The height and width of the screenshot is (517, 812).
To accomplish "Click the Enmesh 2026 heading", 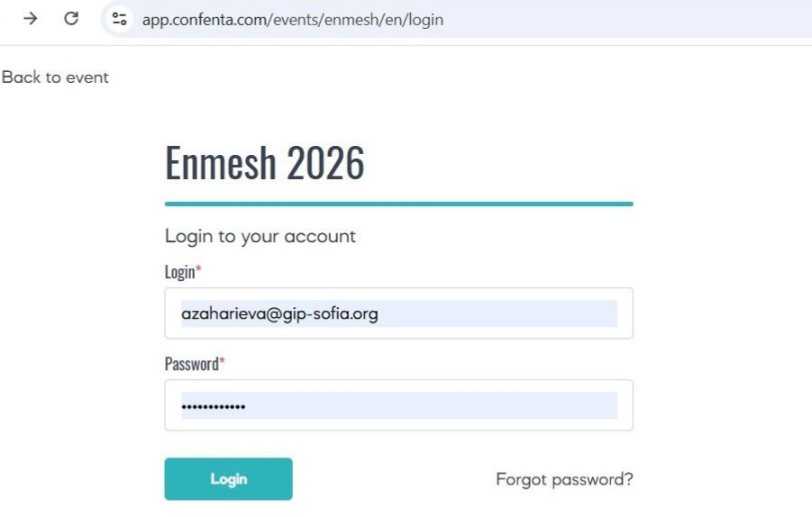I will click(265, 163).
